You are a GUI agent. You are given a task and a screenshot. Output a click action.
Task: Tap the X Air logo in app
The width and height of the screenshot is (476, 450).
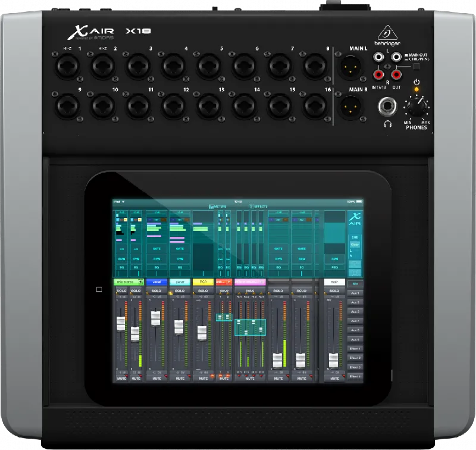(x=355, y=219)
